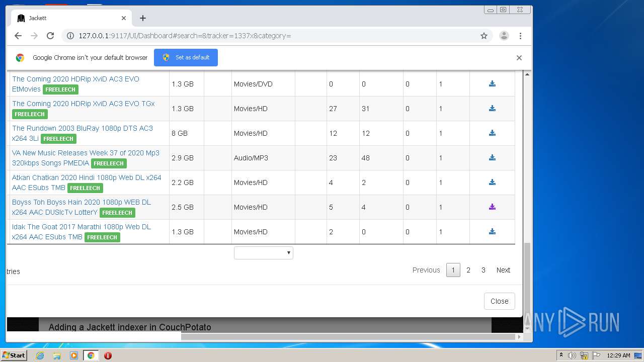Open the Windows Start menu
The width and height of the screenshot is (644, 362).
[x=14, y=355]
